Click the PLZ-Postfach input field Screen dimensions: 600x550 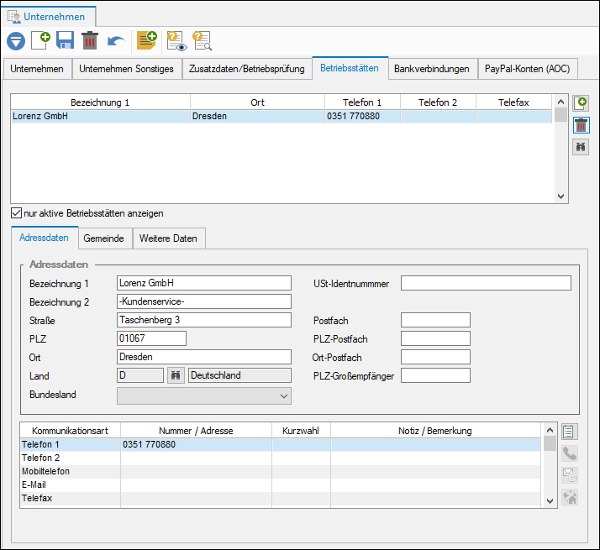click(x=436, y=338)
